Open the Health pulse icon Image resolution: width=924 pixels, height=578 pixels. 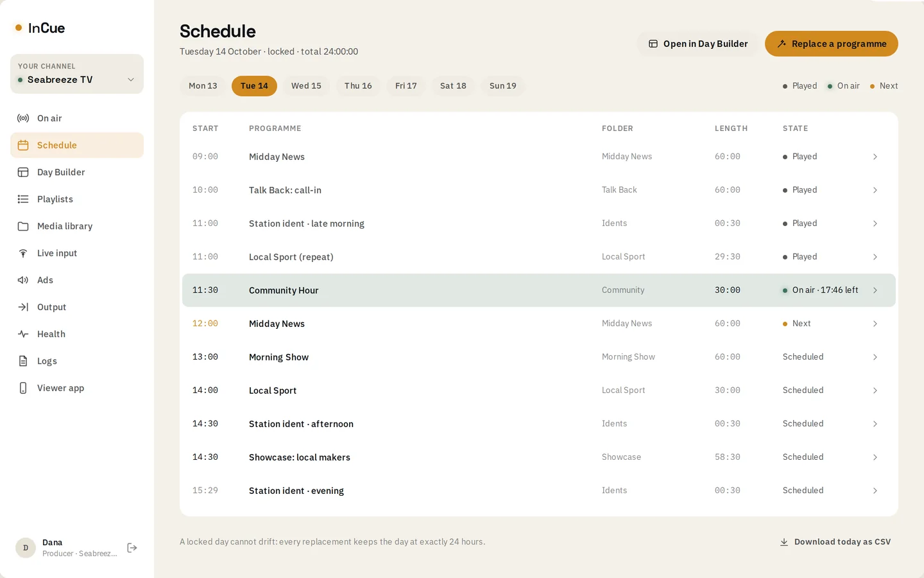tap(23, 334)
